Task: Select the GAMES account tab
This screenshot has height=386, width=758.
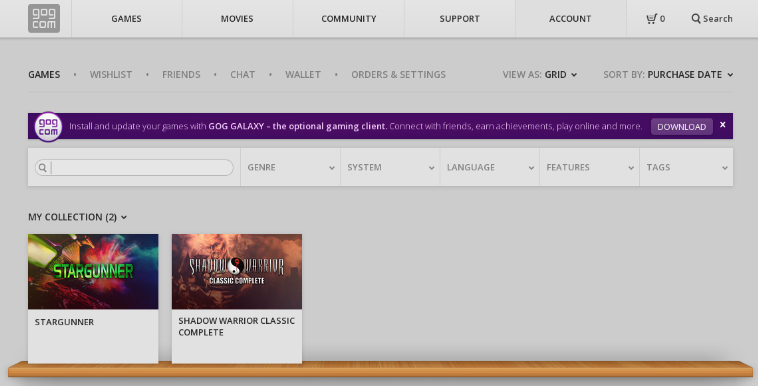Action: [44, 74]
